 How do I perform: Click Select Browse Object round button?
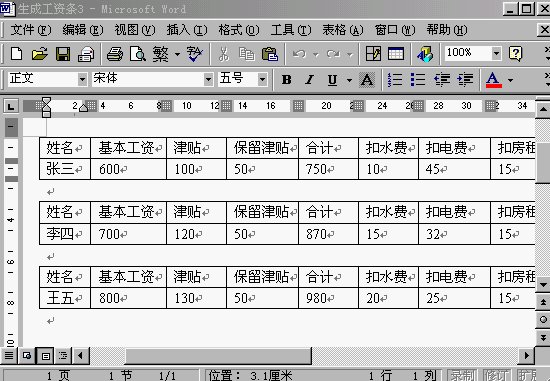543,319
